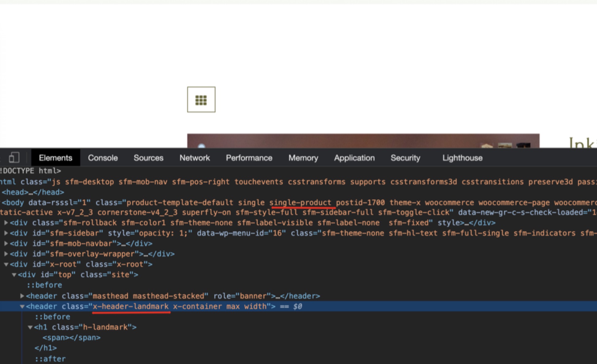This screenshot has width=597, height=364.
Task: Collapse the div id top site node
Action: coord(14,275)
